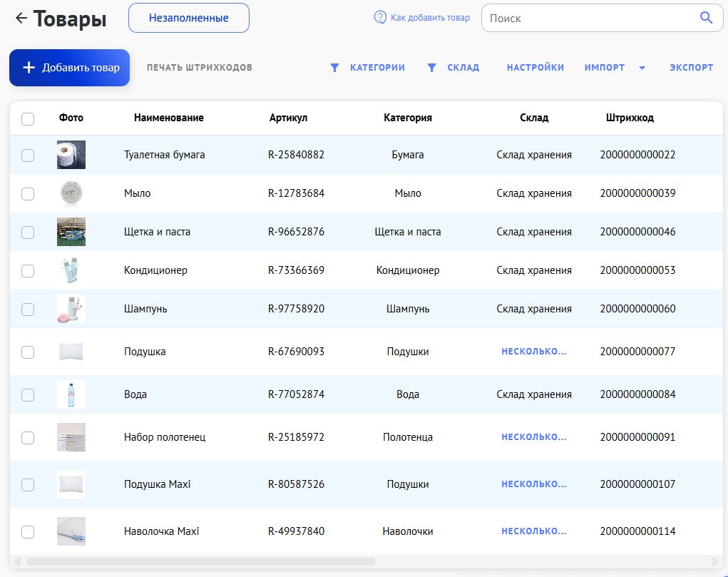Click the search magnifier icon
Image resolution: width=728 pixels, height=577 pixels.
(x=706, y=17)
